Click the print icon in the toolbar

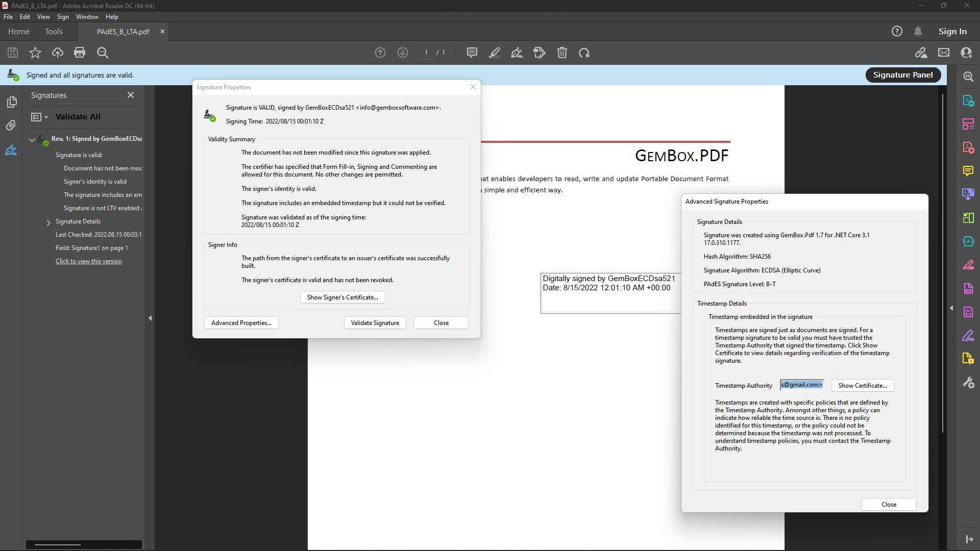[80, 53]
